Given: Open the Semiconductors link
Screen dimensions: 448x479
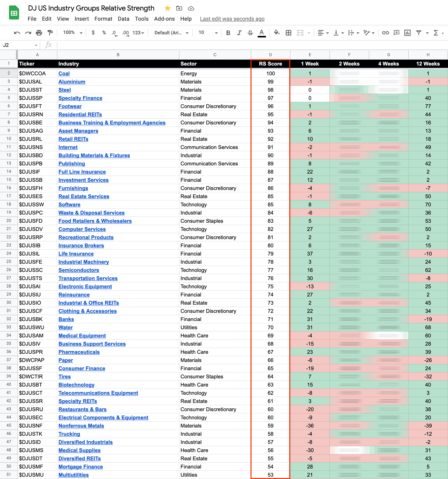Looking at the screenshot, I should tap(79, 270).
